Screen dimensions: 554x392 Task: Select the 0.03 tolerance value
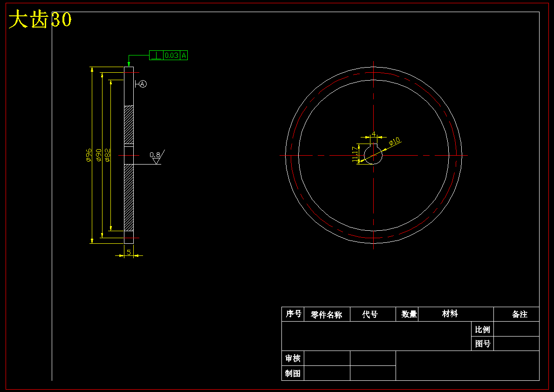coord(172,55)
